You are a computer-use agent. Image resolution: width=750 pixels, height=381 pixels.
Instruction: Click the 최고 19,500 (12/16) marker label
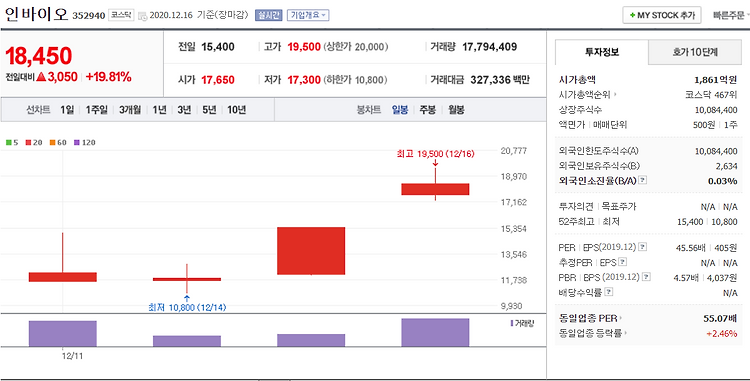435,154
